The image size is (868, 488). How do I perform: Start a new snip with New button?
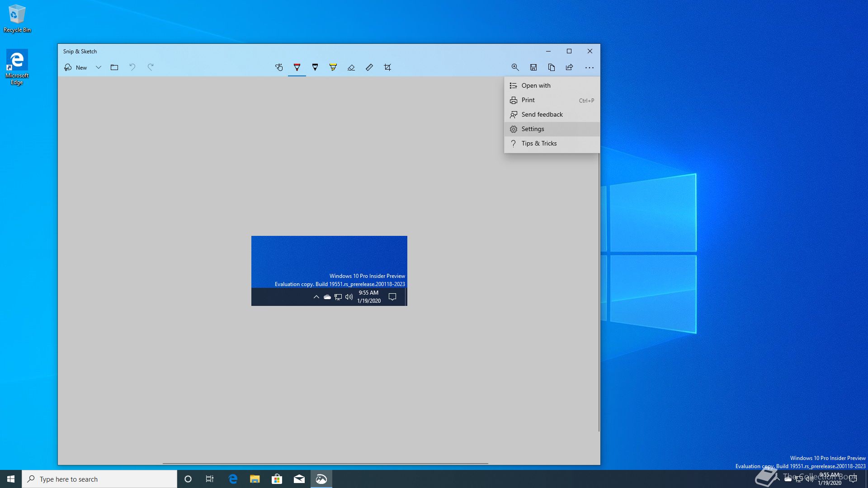click(75, 67)
